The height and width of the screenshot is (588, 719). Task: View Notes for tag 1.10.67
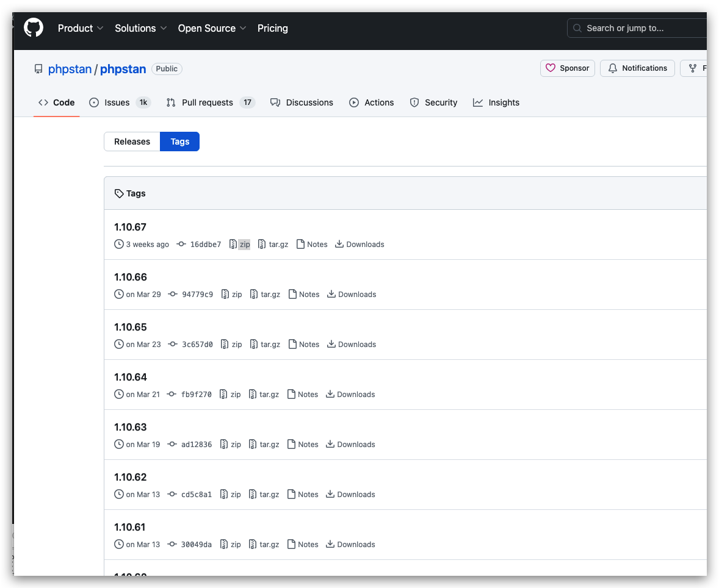coord(313,244)
